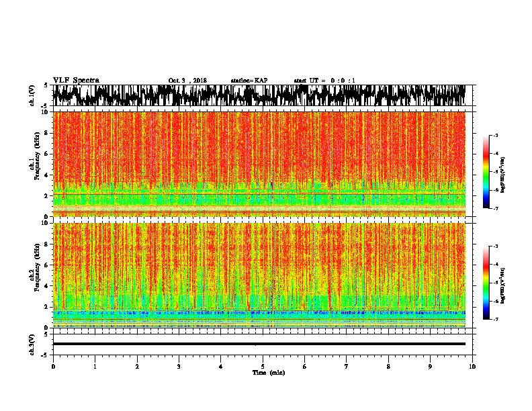Click time-axis tick label "5"
This screenshot has width=532, height=411.
(263, 366)
